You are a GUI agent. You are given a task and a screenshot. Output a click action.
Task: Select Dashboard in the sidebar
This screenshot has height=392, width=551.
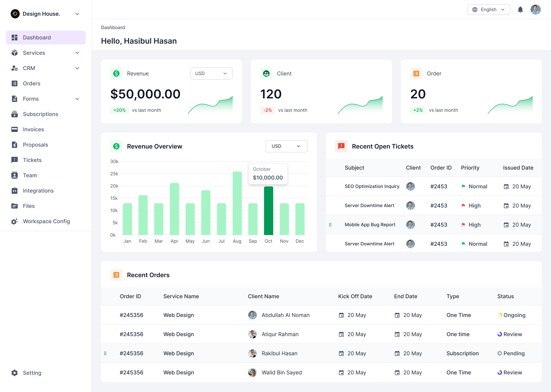[x=46, y=37]
